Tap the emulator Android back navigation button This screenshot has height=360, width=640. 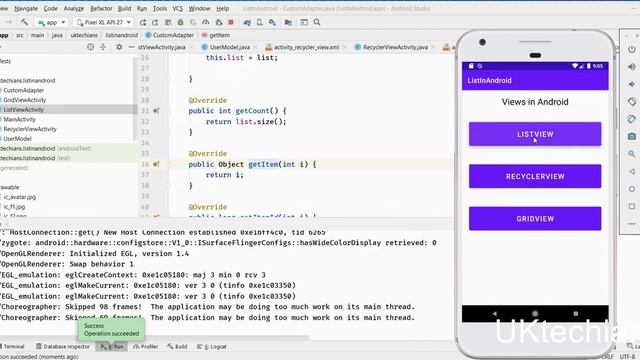click(495, 314)
